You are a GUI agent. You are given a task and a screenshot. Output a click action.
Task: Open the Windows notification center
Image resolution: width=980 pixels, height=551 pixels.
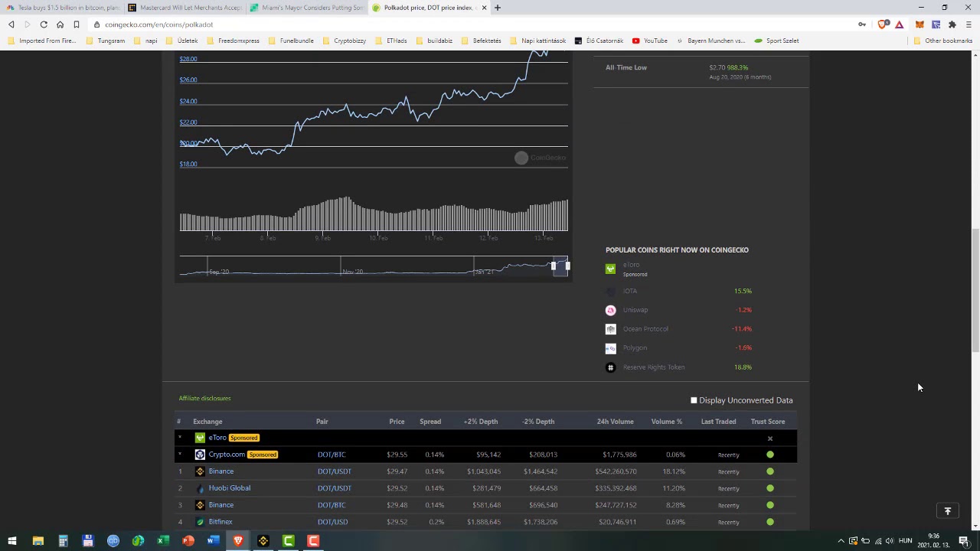point(964,541)
